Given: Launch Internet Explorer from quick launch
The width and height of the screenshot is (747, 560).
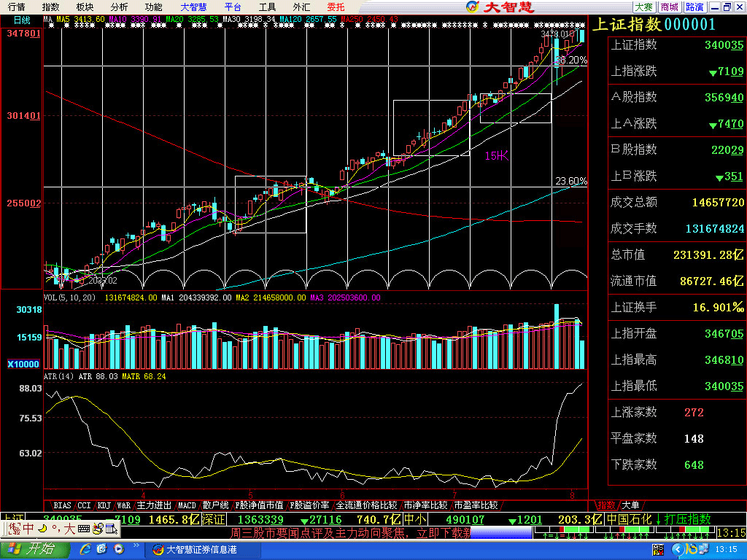Looking at the screenshot, I should click(x=85, y=550).
